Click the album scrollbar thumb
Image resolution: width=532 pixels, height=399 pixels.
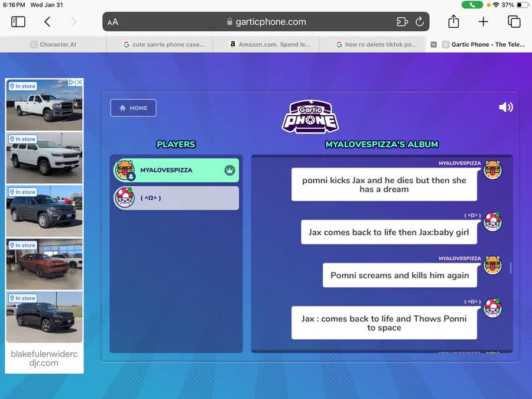coord(510,268)
